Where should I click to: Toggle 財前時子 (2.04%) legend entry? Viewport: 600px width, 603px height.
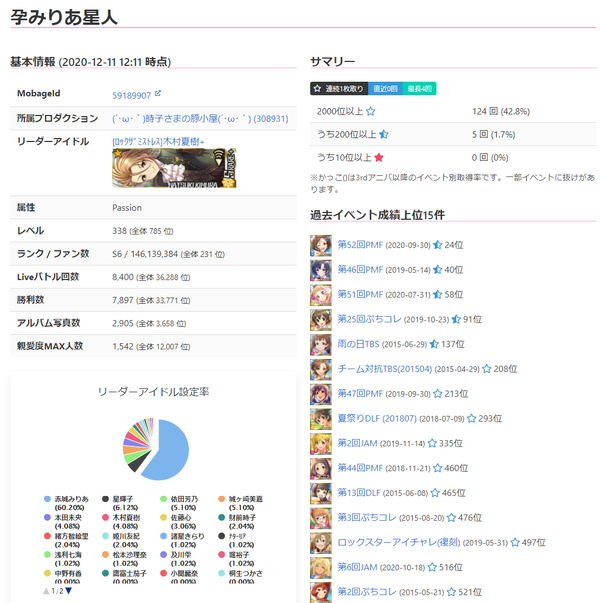click(237, 522)
